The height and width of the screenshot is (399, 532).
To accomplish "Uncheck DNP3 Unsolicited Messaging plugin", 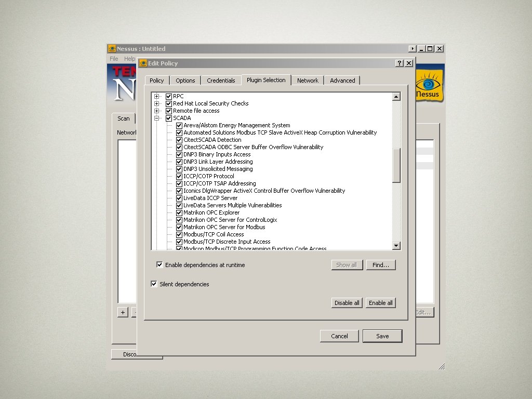I will 179,169.
